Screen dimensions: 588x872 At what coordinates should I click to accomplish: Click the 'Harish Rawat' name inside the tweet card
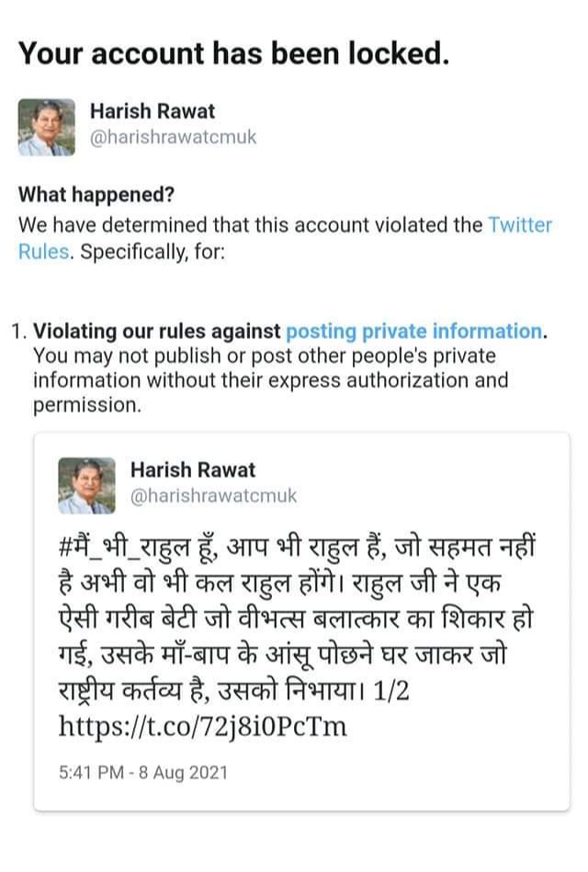coord(193,470)
